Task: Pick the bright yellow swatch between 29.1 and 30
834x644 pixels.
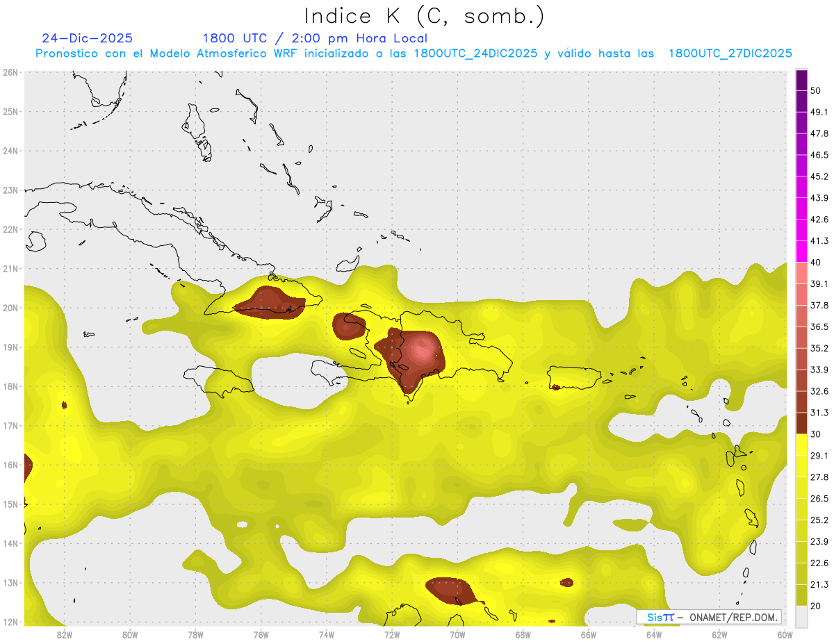Action: click(801, 445)
